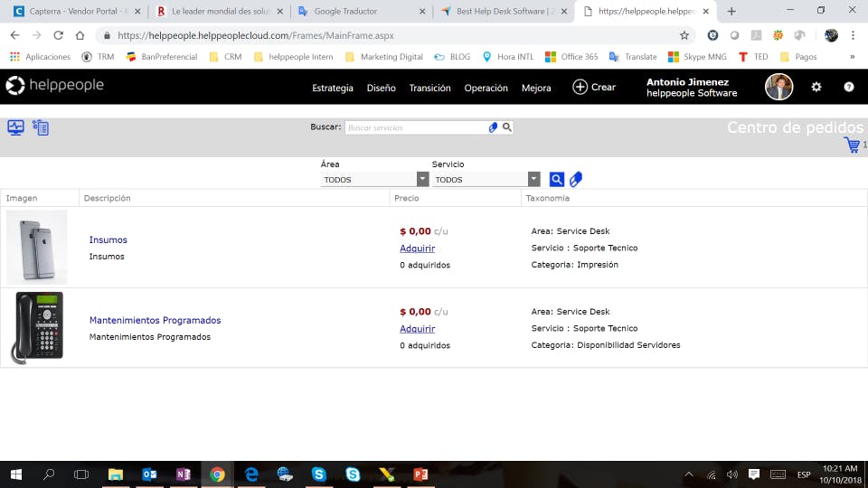Apply filters with blue search button

coord(556,179)
